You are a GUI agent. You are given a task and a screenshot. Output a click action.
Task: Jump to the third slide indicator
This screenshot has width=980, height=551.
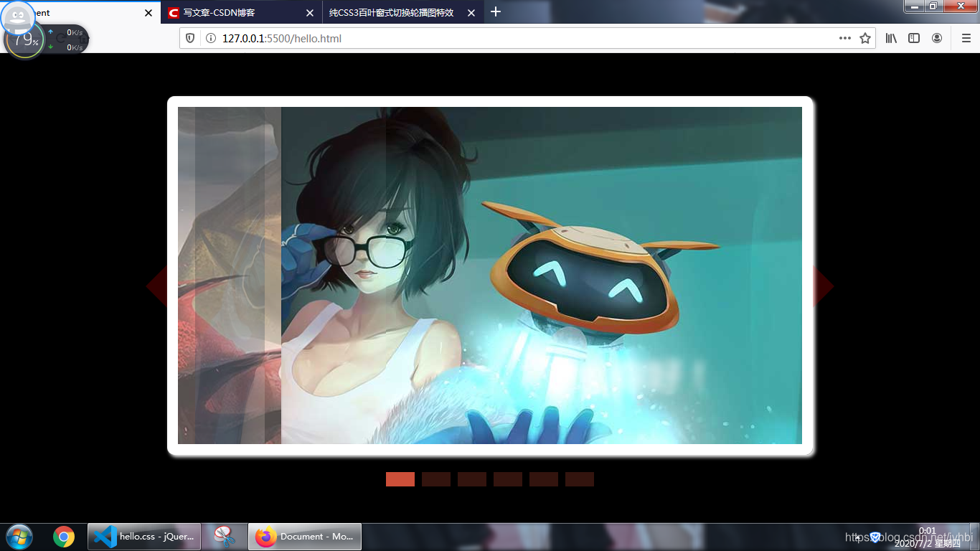pyautogui.click(x=472, y=479)
